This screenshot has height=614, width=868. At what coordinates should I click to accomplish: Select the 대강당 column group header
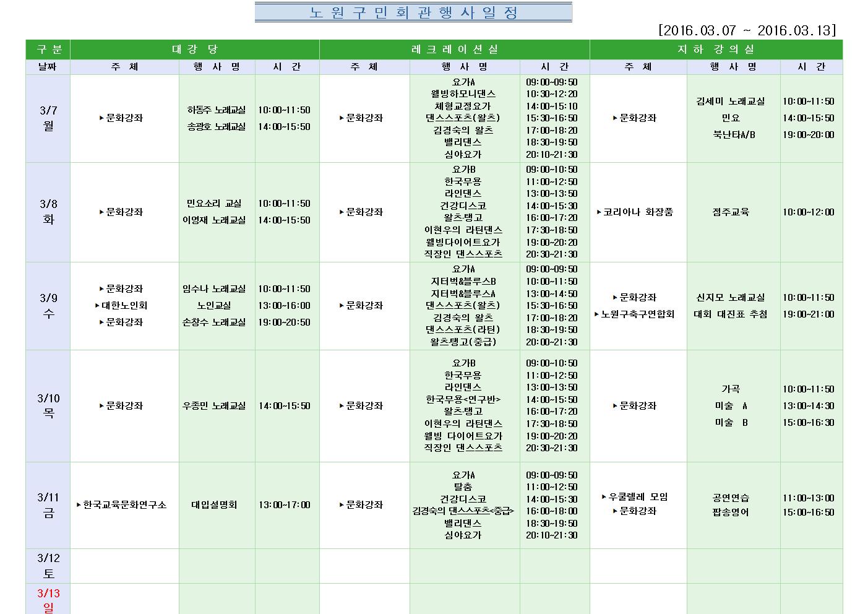pyautogui.click(x=195, y=50)
